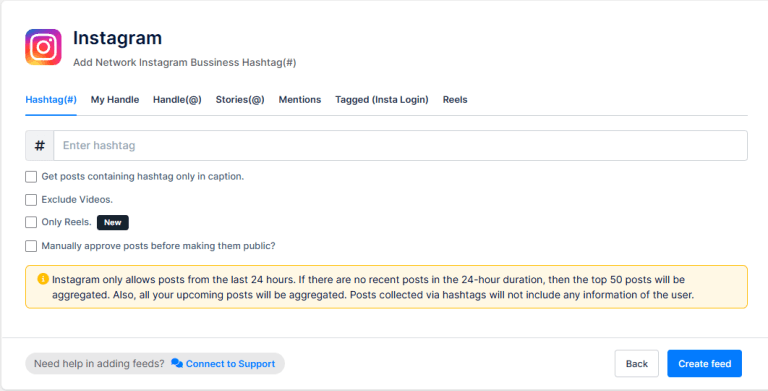Click the Instagram logo icon
The height and width of the screenshot is (391, 768).
pyautogui.click(x=43, y=47)
